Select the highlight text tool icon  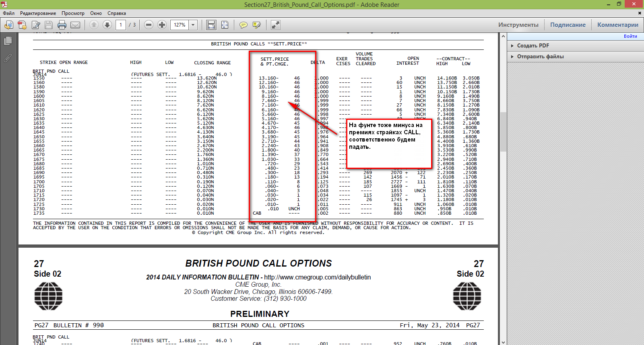[257, 25]
